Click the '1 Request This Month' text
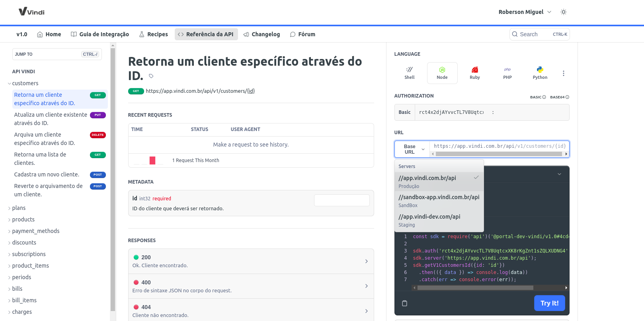The image size is (644, 321). [x=196, y=160]
